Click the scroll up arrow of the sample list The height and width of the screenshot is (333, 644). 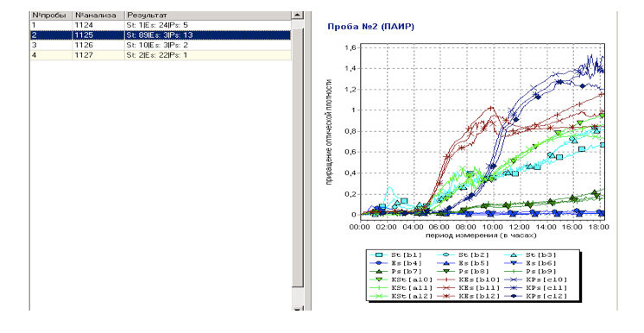pyautogui.click(x=297, y=16)
